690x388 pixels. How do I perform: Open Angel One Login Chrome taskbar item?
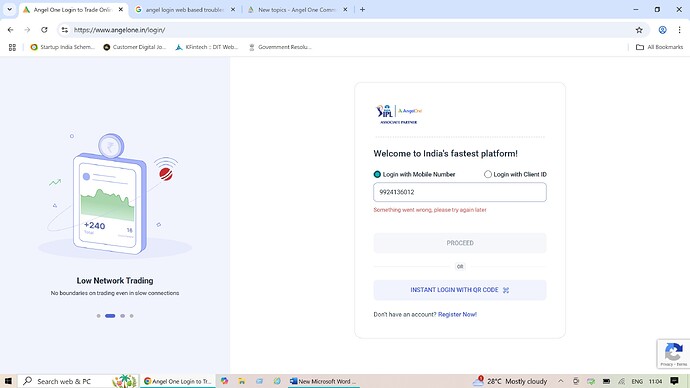coord(178,381)
